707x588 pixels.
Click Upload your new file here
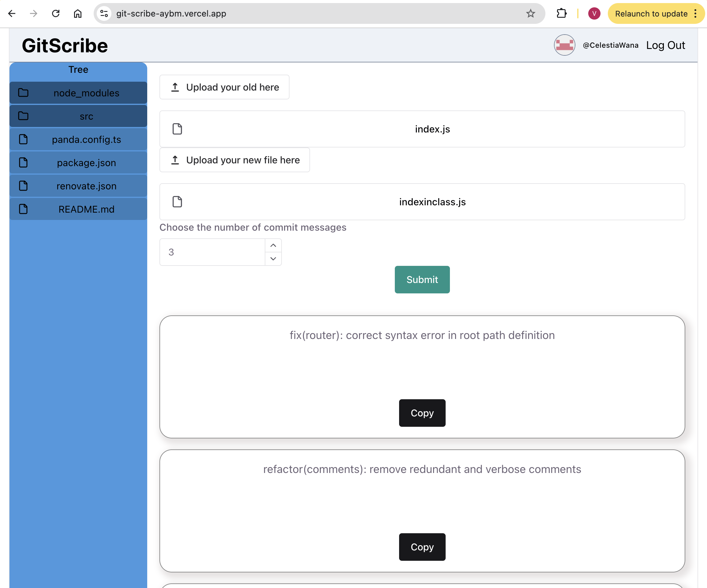234,160
